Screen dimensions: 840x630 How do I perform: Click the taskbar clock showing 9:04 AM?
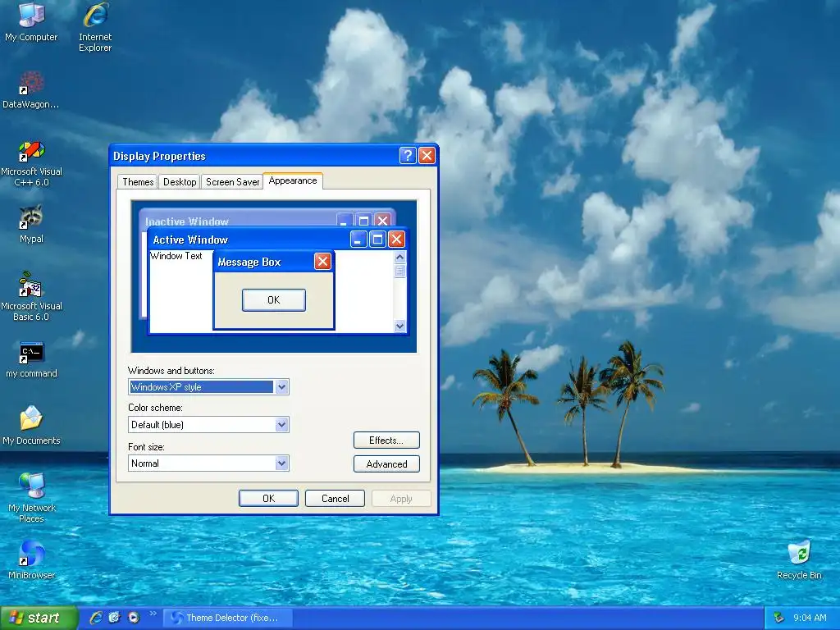pyautogui.click(x=810, y=618)
